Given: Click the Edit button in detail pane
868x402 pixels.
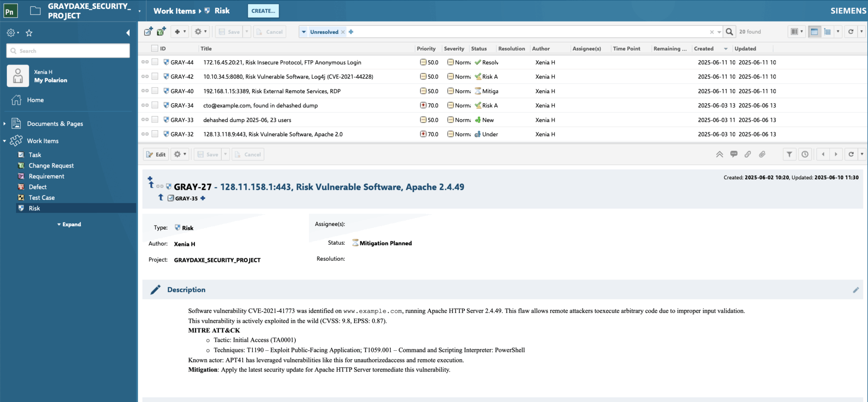Looking at the screenshot, I should pos(156,154).
